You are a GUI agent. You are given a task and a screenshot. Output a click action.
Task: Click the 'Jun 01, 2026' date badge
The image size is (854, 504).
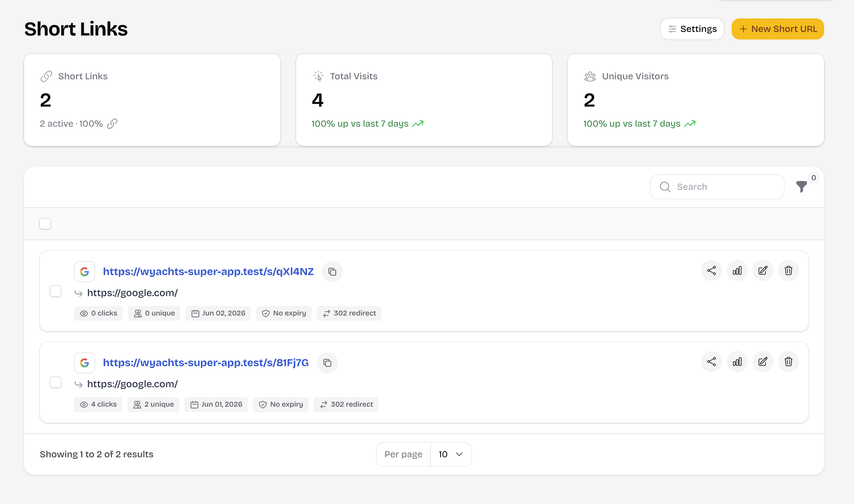coord(216,405)
